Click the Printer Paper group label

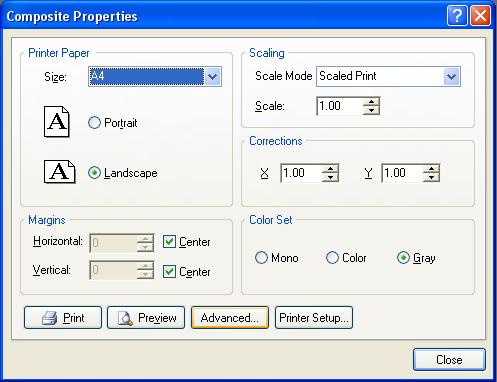(x=59, y=53)
